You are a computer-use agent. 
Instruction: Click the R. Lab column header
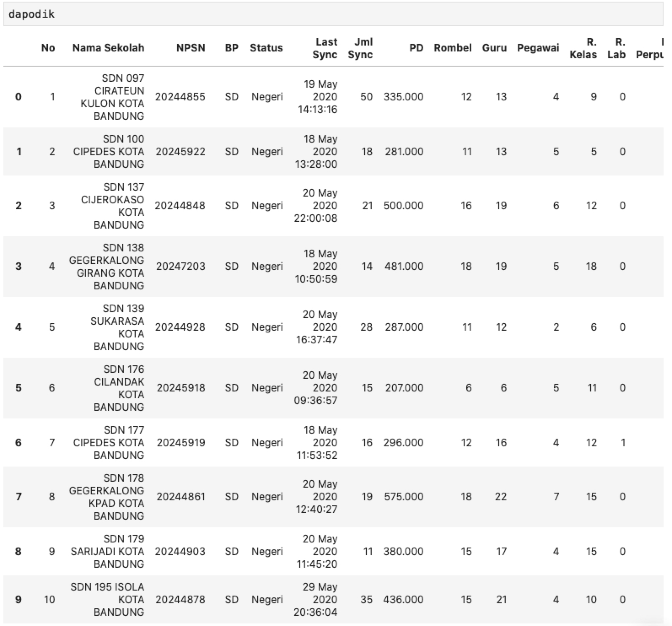[616, 48]
